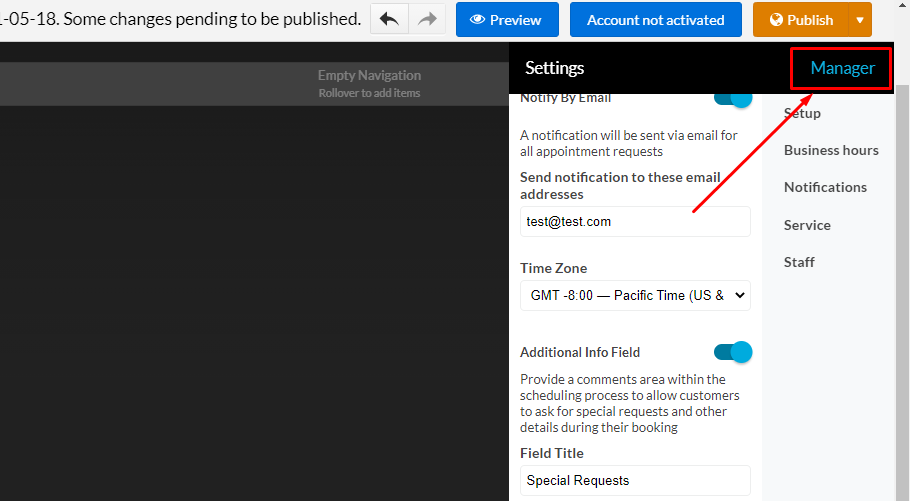Click the settings panel vertical scrollbar
This screenshot has height=501, width=910.
(x=903, y=300)
